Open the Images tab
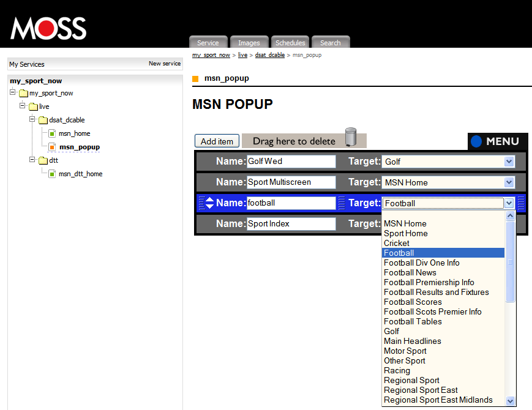The height and width of the screenshot is (410, 532). coord(249,43)
